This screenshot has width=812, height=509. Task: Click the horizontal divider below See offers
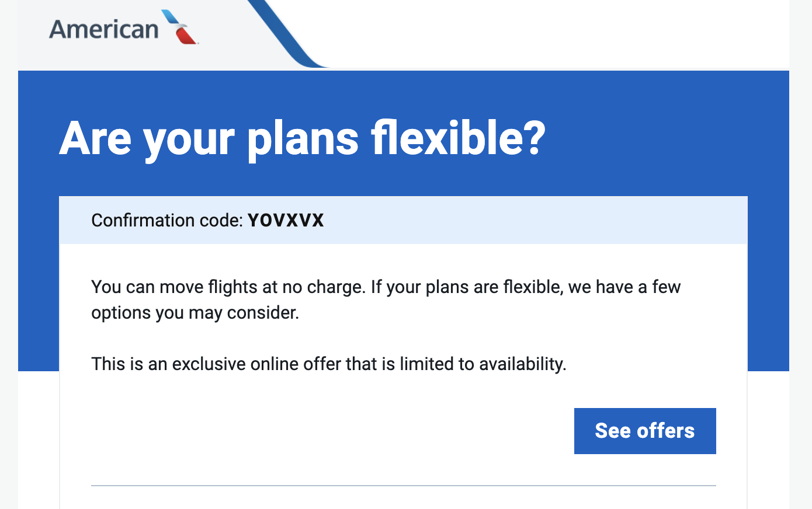[x=404, y=485]
